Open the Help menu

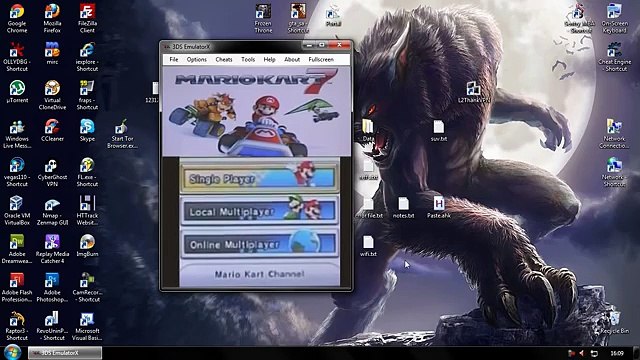tap(269, 60)
